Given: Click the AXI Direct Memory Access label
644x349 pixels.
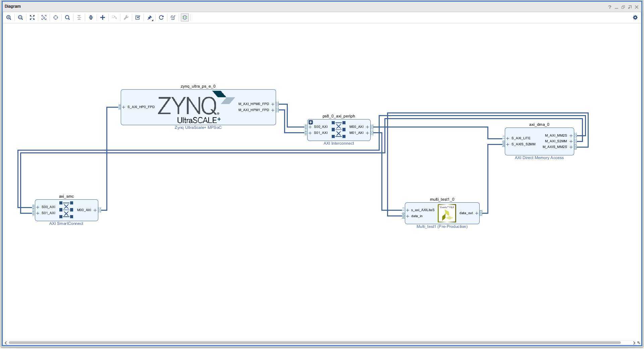Looking at the screenshot, I should pos(539,158).
